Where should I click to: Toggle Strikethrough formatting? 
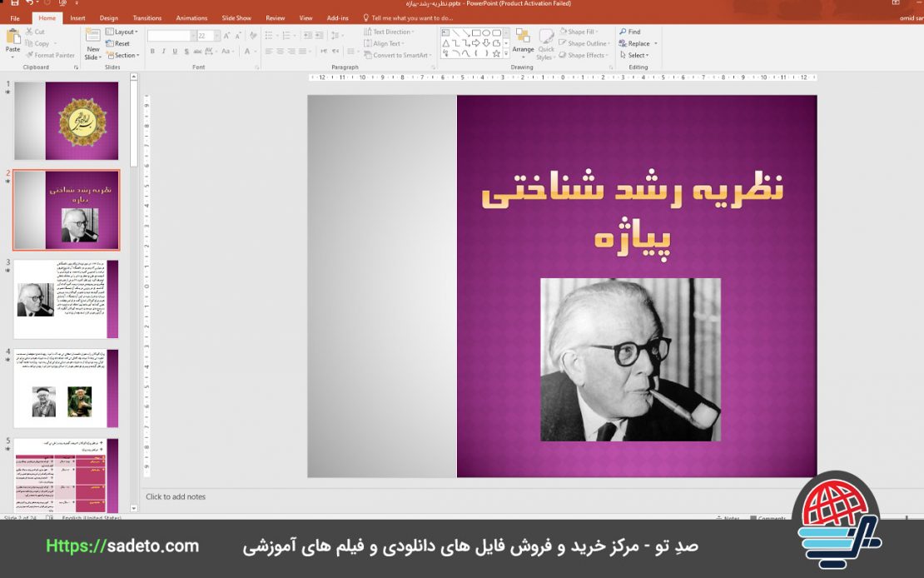(198, 52)
